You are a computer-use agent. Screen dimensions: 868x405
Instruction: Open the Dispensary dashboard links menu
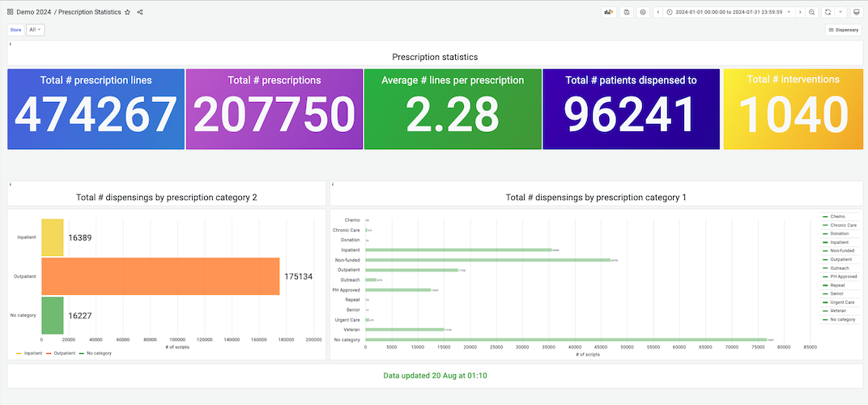(x=843, y=30)
